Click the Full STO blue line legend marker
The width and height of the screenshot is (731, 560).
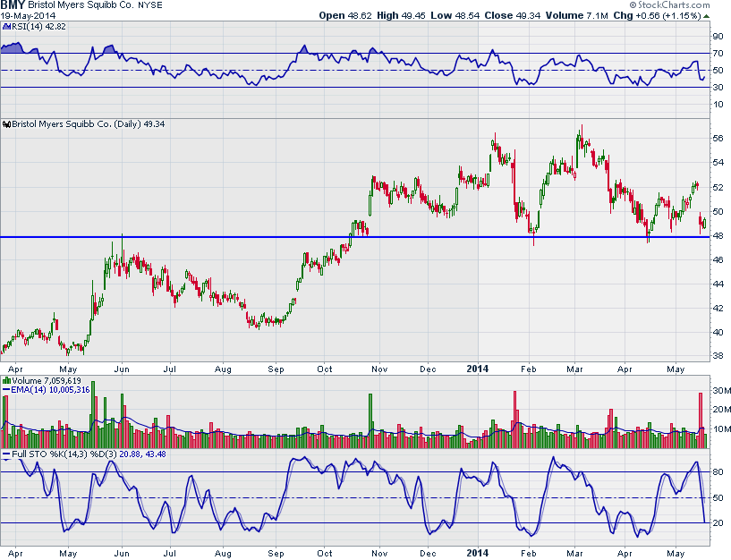coord(6,454)
